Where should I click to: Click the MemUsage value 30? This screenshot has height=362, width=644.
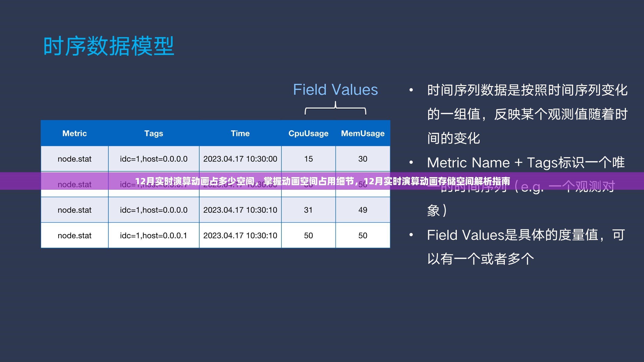click(x=363, y=159)
